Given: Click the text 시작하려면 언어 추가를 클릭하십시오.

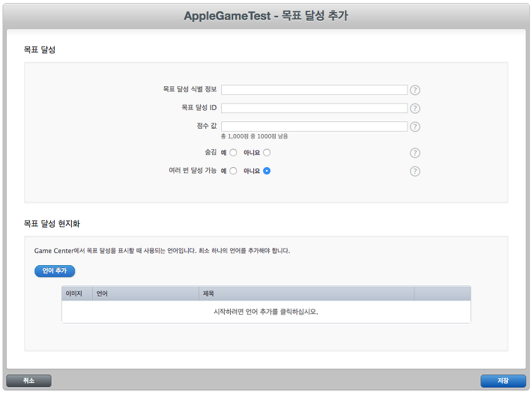Looking at the screenshot, I should coord(266,312).
